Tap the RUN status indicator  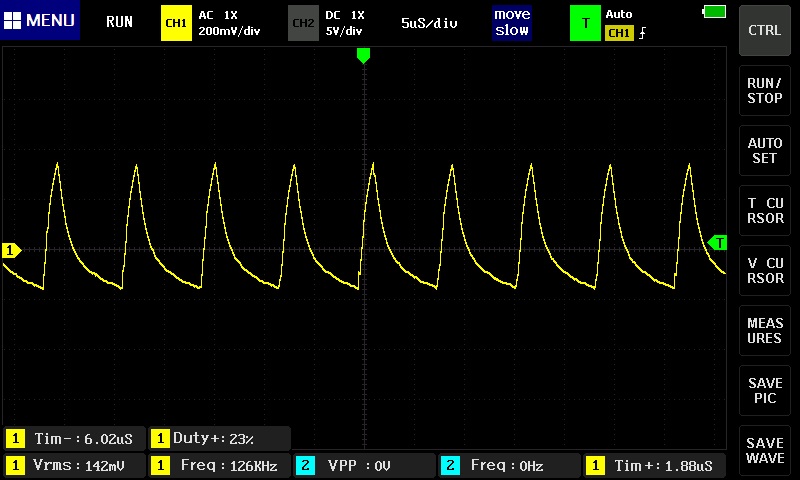pos(119,22)
